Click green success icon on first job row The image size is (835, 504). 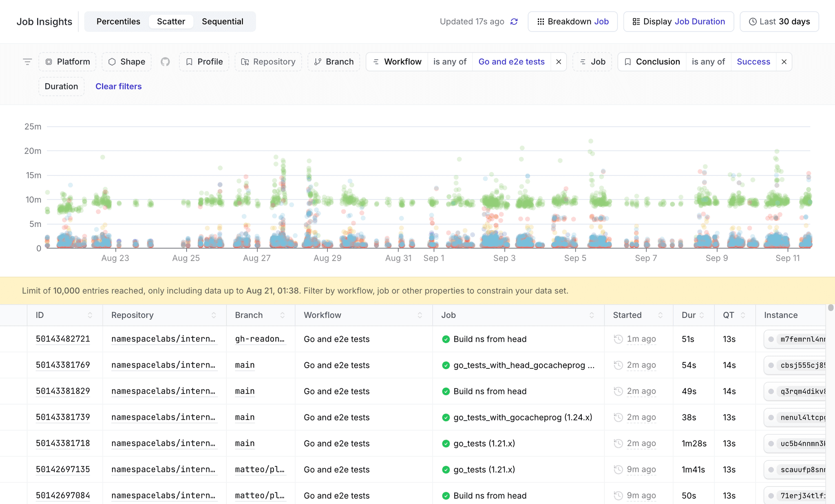pyautogui.click(x=446, y=339)
